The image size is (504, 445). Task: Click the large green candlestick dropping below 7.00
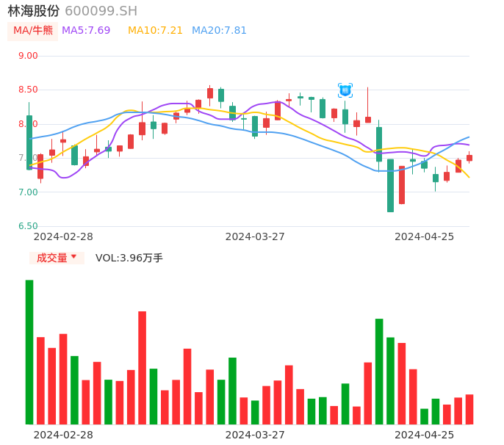(390, 185)
